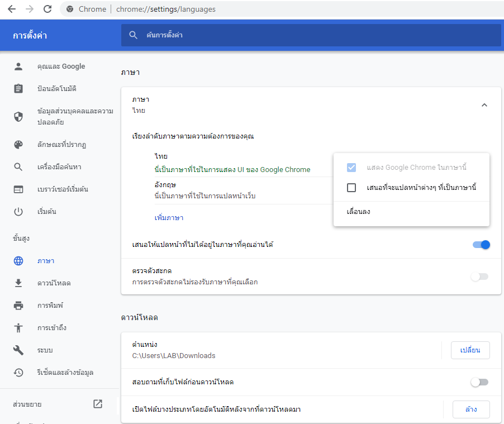504x424 pixels.
Task: Click the power icon for เริ่มต้น
Action: pos(18,212)
